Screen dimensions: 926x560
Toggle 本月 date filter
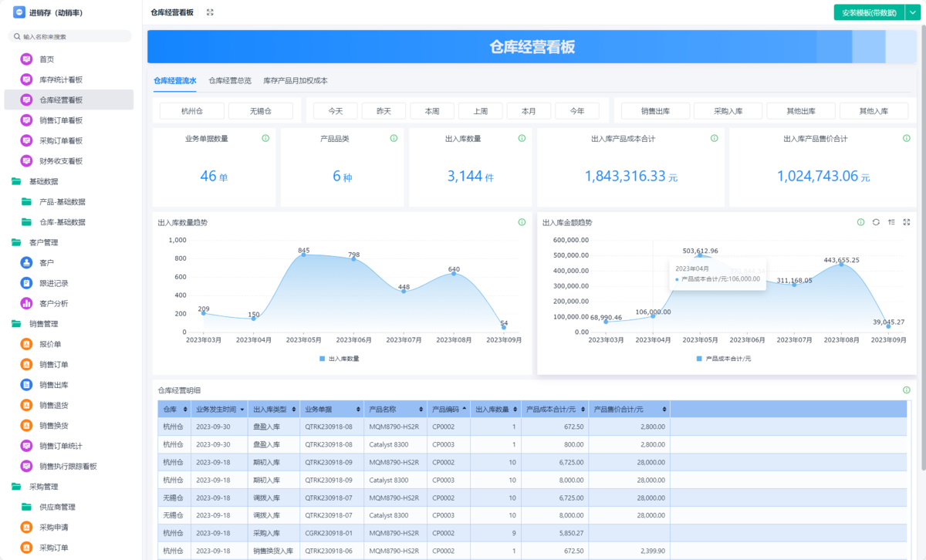pos(529,111)
